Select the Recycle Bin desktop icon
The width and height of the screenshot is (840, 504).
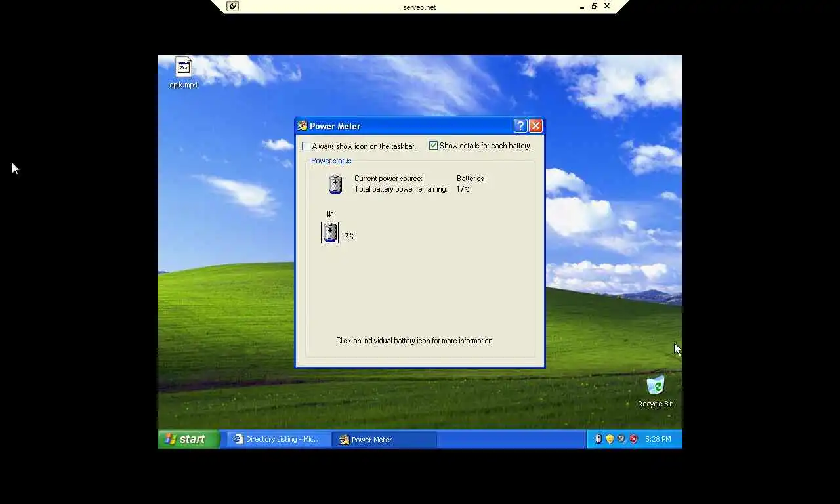pos(655,386)
